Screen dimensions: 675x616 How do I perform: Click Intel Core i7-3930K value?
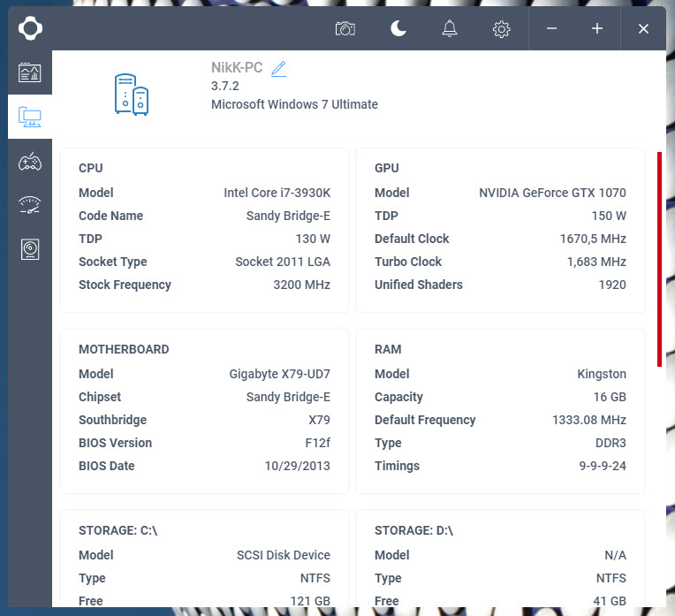click(277, 193)
